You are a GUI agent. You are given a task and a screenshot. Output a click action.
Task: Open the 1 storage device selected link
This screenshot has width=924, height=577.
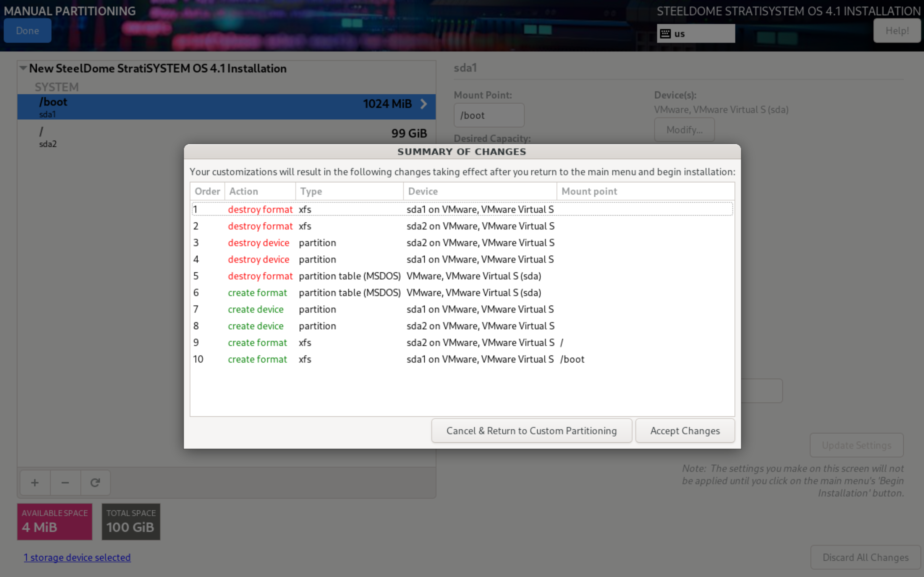pos(77,557)
